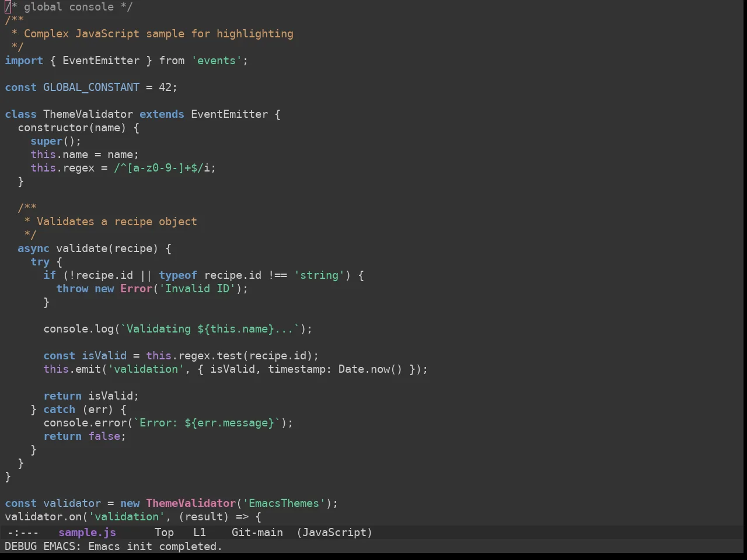747x560 pixels.
Task: Click the 'Complex JavaScript sample for highlighting' comment
Action: [x=158, y=34]
